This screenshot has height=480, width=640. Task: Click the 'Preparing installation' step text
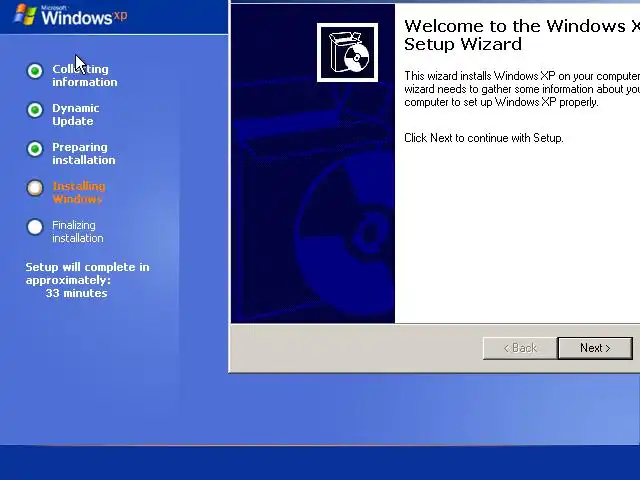84,153
